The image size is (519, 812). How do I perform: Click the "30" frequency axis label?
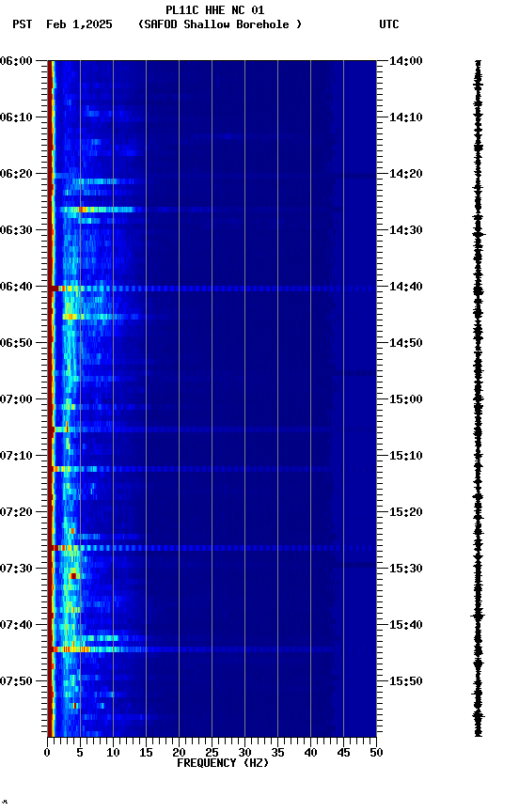pyautogui.click(x=244, y=753)
